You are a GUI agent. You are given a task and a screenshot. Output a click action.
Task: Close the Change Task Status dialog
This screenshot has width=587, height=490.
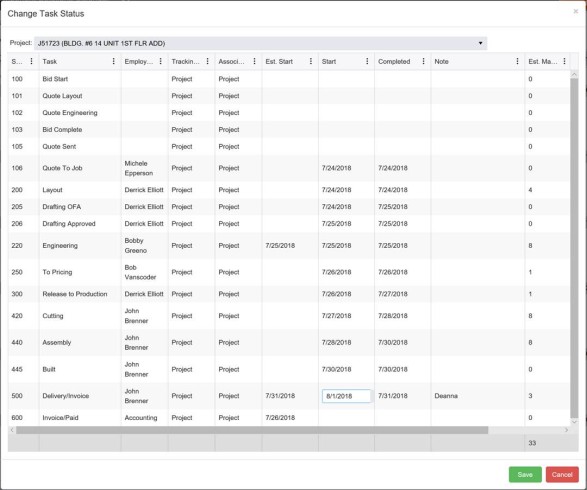tap(575, 12)
